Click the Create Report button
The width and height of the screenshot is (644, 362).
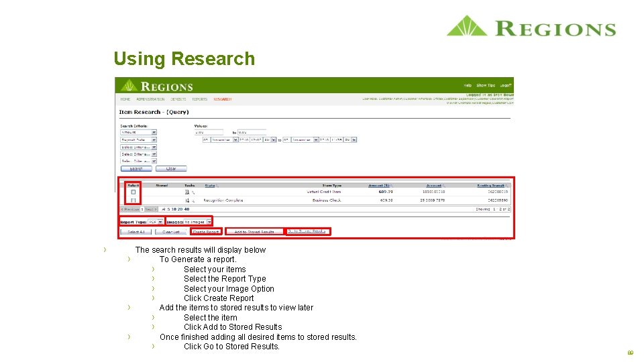tap(206, 232)
